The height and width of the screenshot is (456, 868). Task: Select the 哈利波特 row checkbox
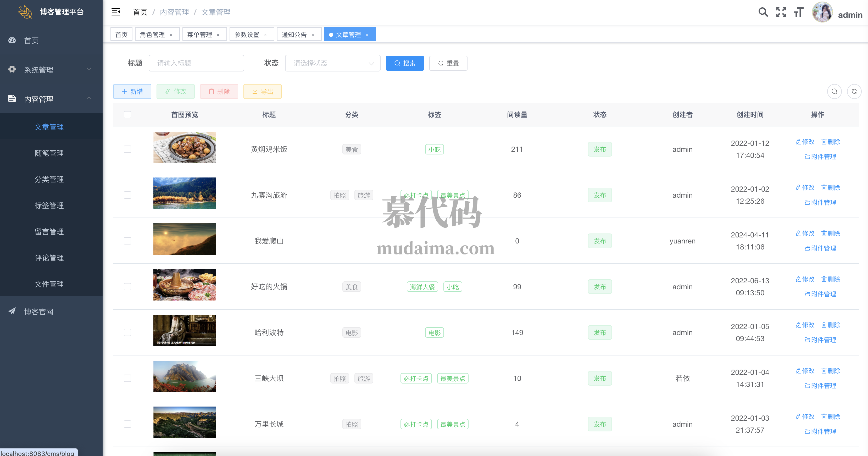point(127,332)
